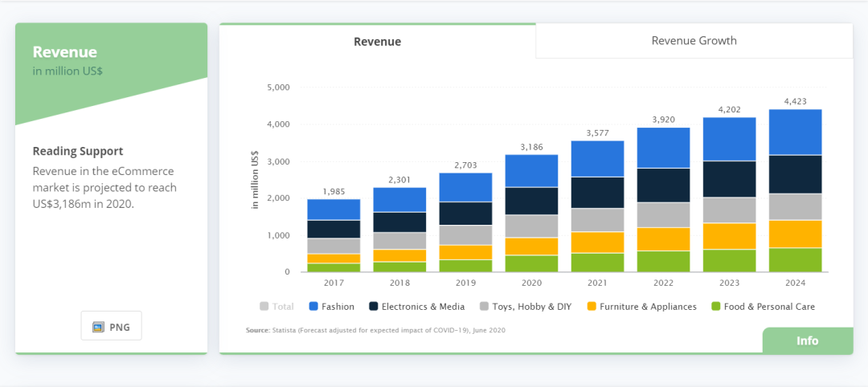Click the 2024 Fashion bar segment
Screen dimensions: 868x387
coord(795,132)
